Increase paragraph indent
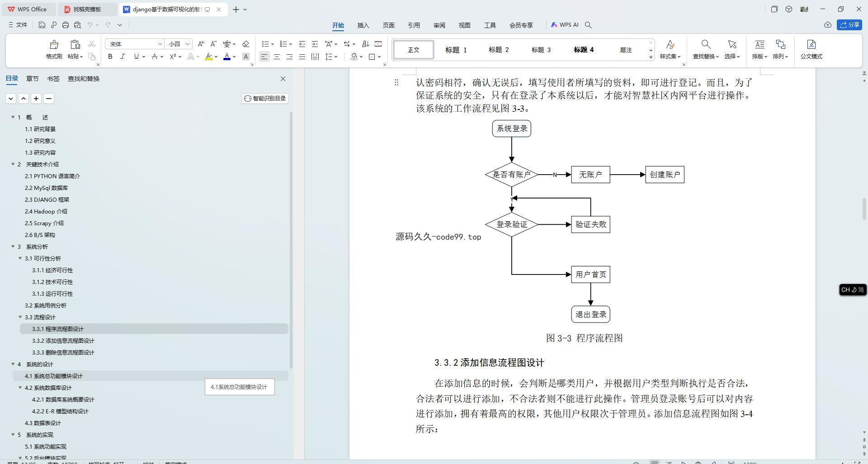Screen dimensions: 868x464 pos(315,44)
